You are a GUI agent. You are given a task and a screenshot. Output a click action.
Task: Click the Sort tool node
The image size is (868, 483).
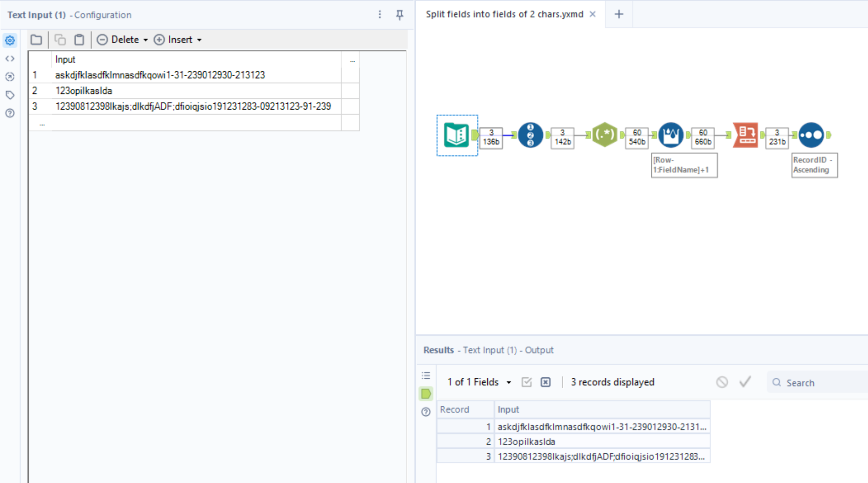pos(811,135)
